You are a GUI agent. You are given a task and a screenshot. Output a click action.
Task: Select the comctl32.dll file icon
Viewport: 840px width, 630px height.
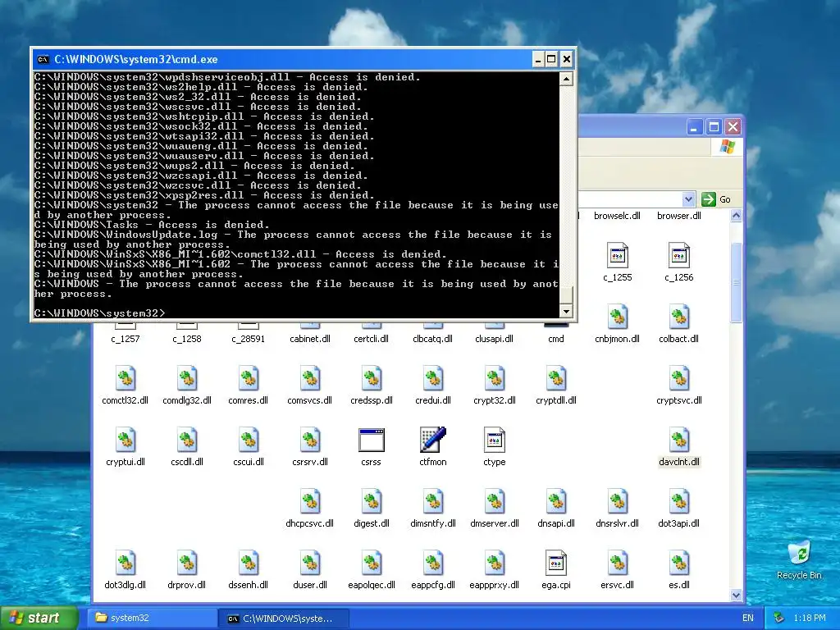(126, 378)
